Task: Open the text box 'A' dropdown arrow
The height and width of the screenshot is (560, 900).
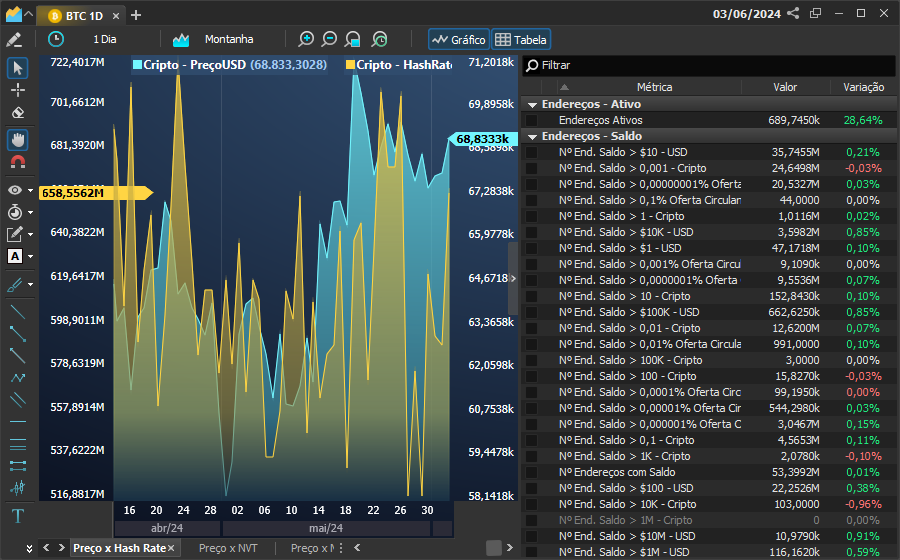Action: [x=30, y=256]
